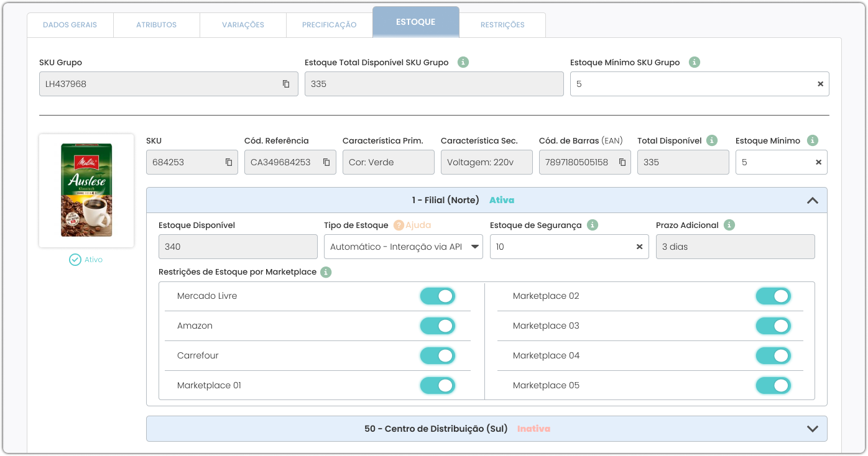Copy the Cód. Referência value
Viewport: 868px width, 456px height.
pyautogui.click(x=326, y=162)
